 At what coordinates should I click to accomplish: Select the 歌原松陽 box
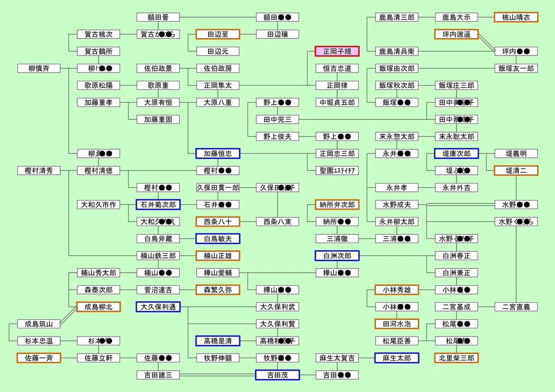coord(99,86)
